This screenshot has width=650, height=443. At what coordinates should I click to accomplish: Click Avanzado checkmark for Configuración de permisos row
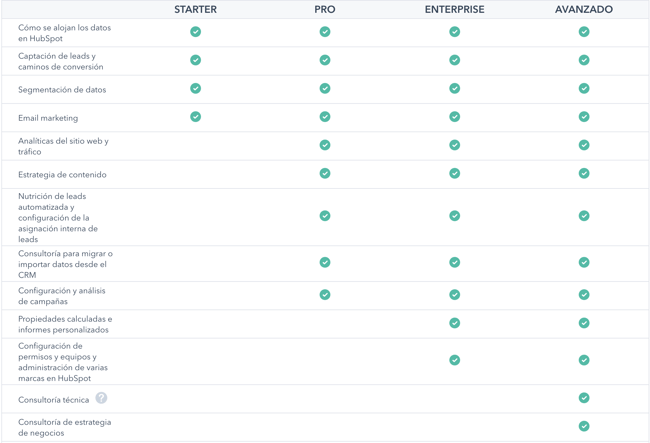[584, 360]
